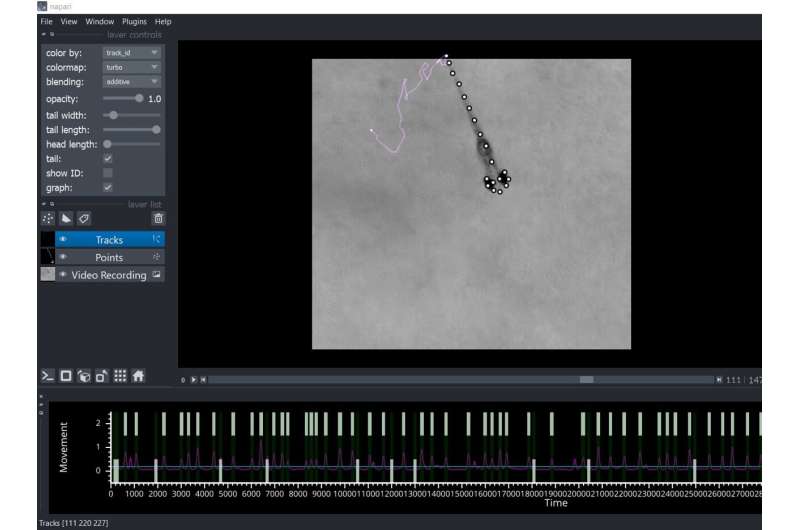Screen dimensions: 800x530
Task: Open the Plugins menu
Action: [x=134, y=21]
